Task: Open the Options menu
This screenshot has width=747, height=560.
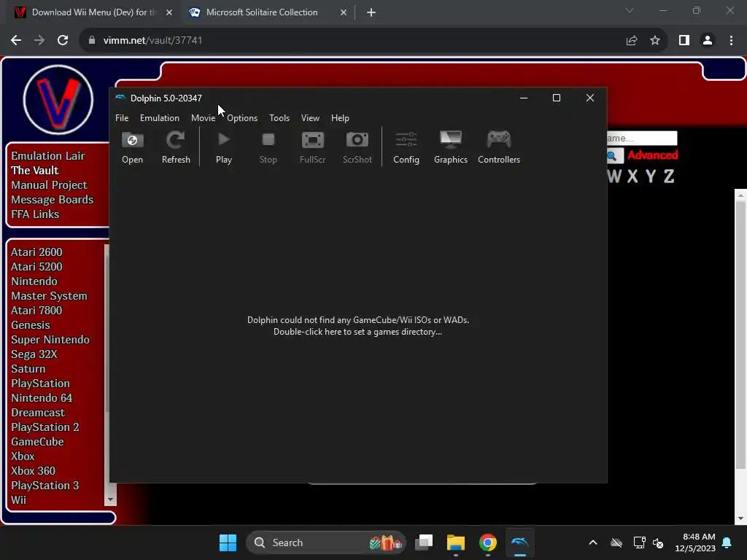Action: (x=242, y=118)
